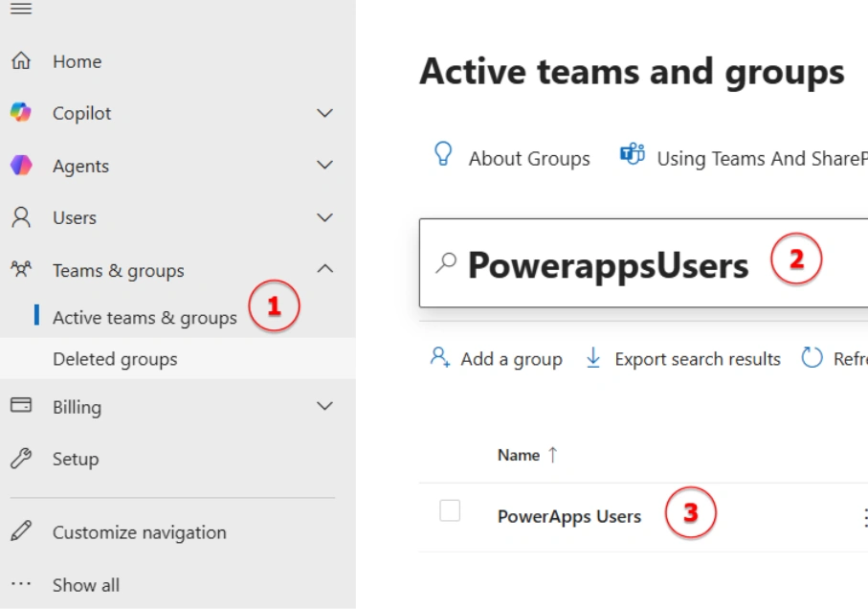This screenshot has height=609, width=868.
Task: Collapse the Teams & groups chevron
Action: 325,268
